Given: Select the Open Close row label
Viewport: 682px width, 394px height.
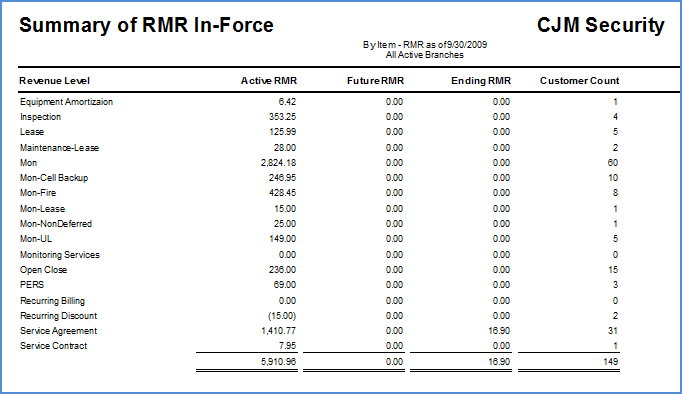Looking at the screenshot, I should coord(43,270).
